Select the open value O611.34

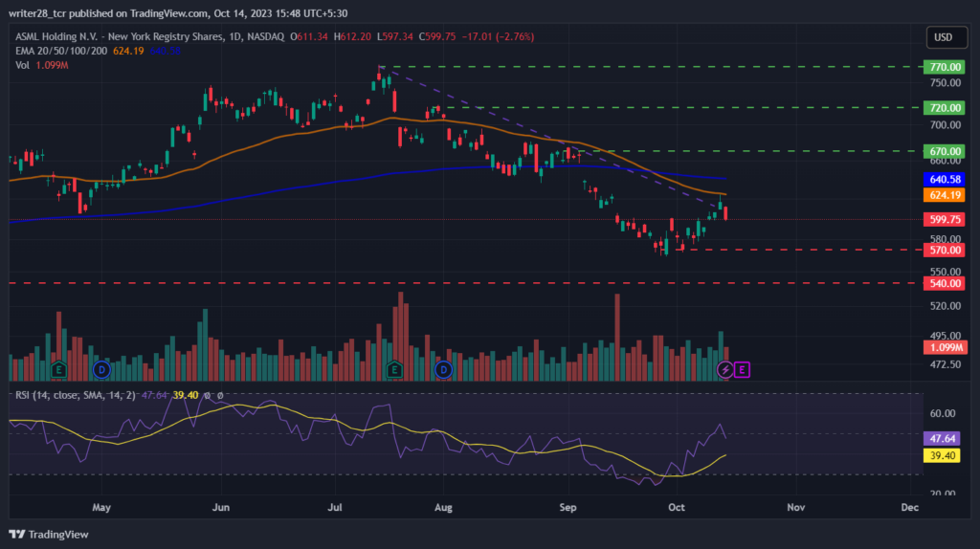tap(309, 36)
